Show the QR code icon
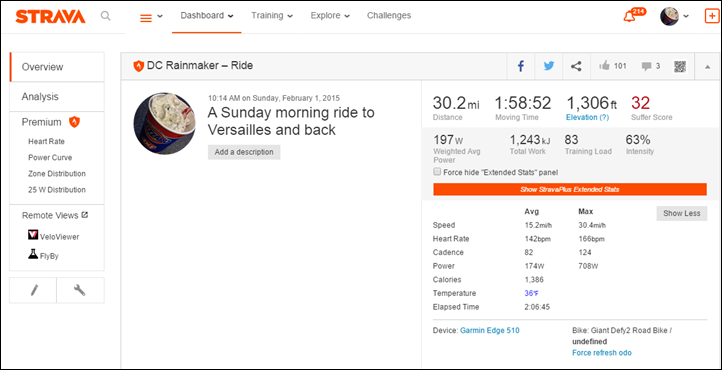 pyautogui.click(x=680, y=67)
